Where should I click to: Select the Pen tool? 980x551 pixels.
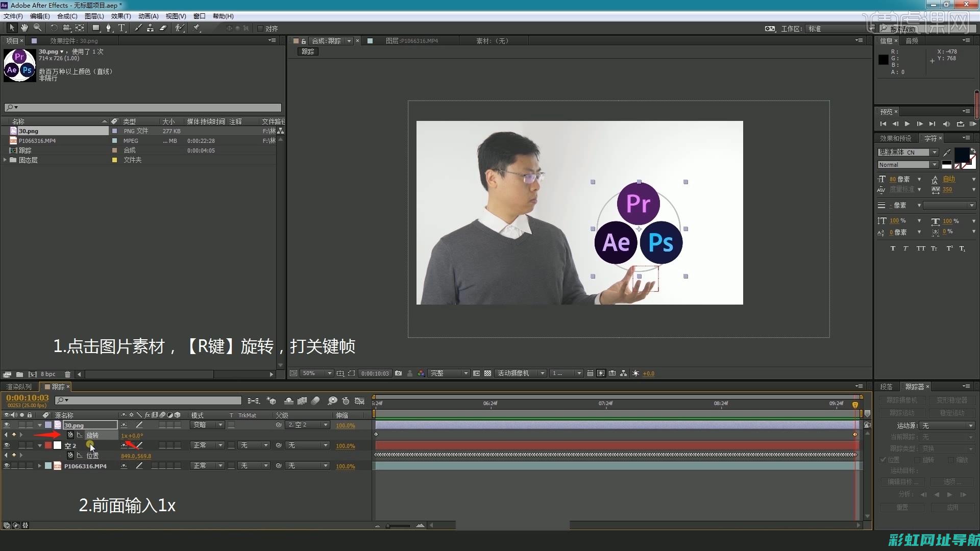(x=108, y=28)
